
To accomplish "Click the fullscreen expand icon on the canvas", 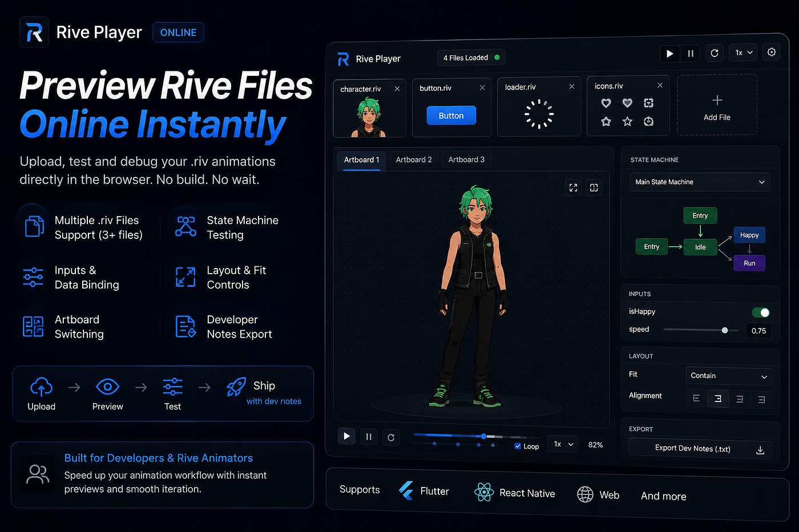I will (x=573, y=188).
